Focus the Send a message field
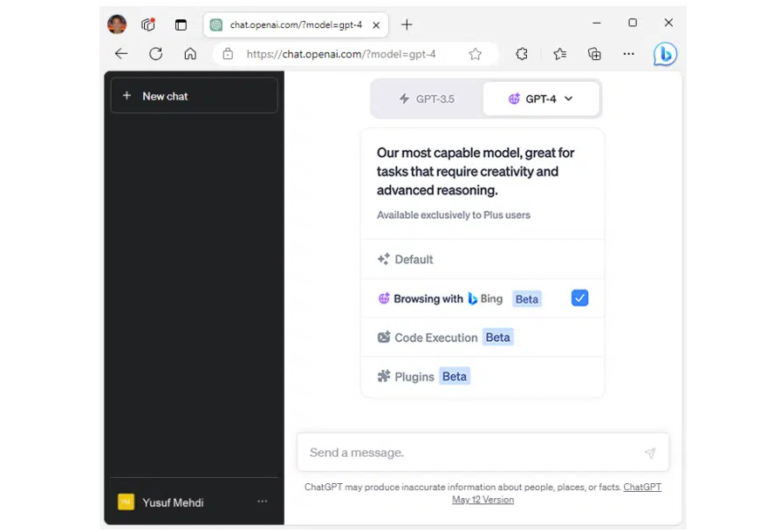 pyautogui.click(x=483, y=453)
